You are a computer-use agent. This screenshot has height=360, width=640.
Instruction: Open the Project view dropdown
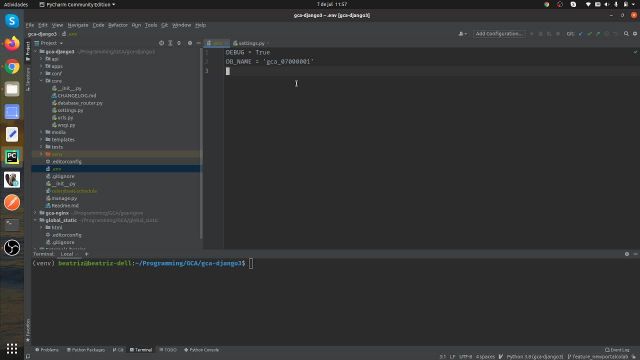[49, 43]
